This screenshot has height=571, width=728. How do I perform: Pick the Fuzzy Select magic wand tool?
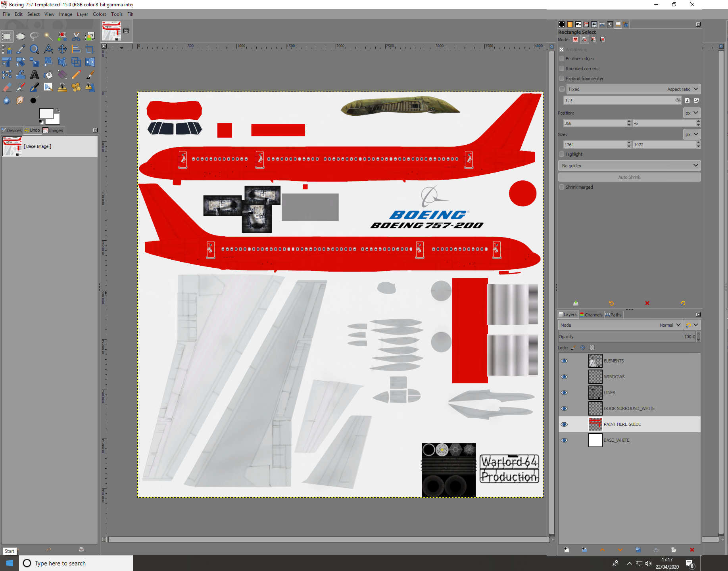48,37
